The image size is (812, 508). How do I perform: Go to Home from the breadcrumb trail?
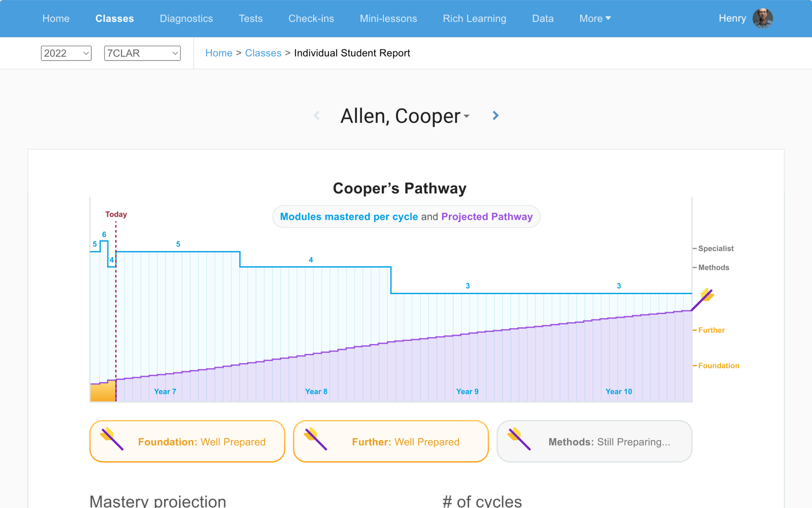(219, 53)
